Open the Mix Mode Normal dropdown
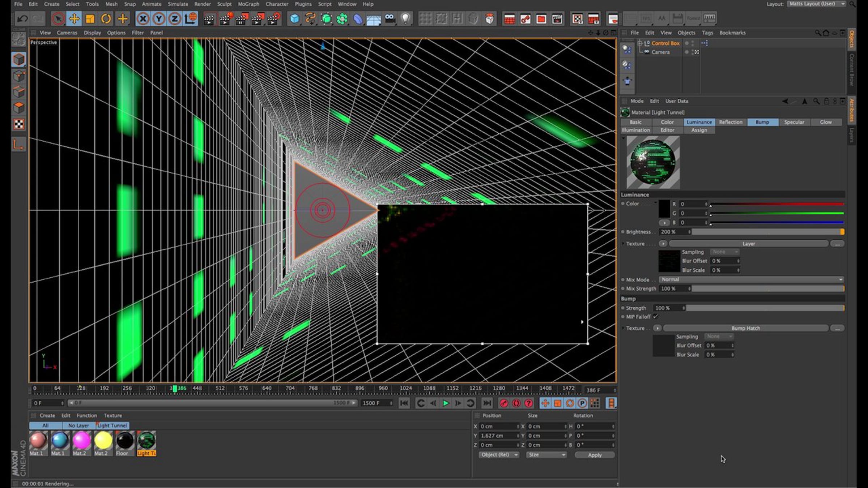This screenshot has width=868, height=488. (752, 279)
